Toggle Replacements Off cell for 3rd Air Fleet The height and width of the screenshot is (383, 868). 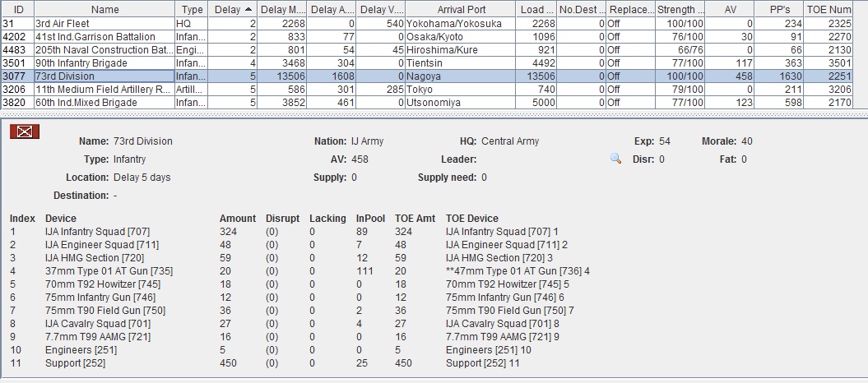[x=629, y=24]
